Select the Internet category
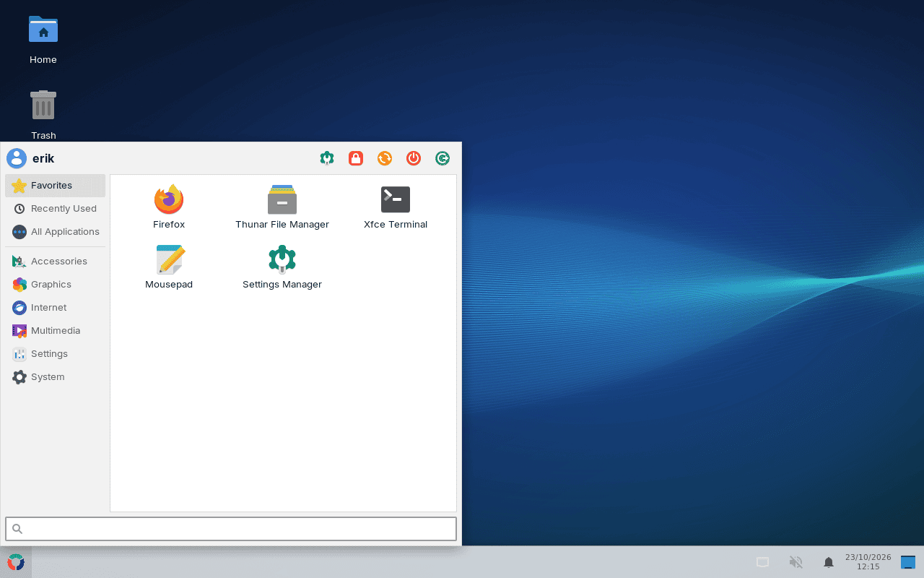The image size is (924, 578). 55,308
